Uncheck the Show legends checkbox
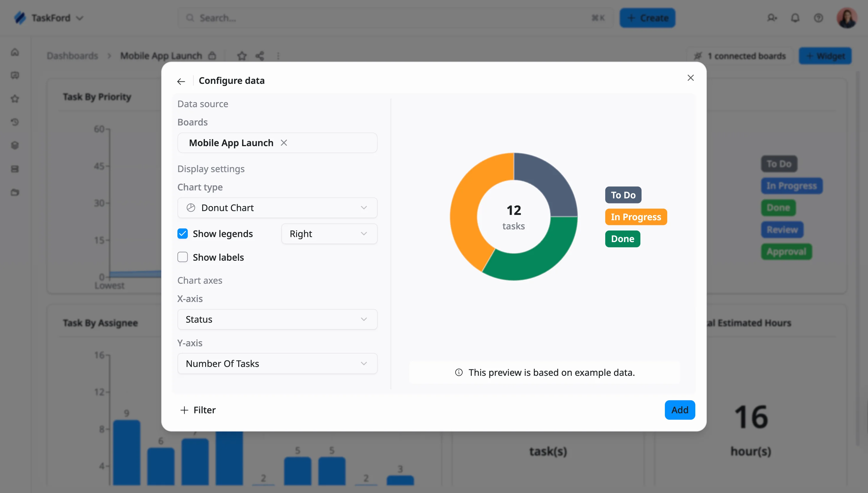 (x=182, y=234)
